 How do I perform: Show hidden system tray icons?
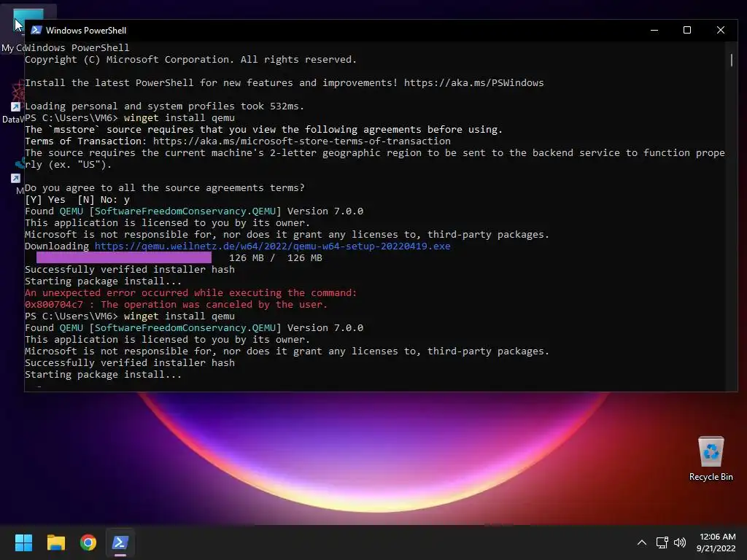642,542
